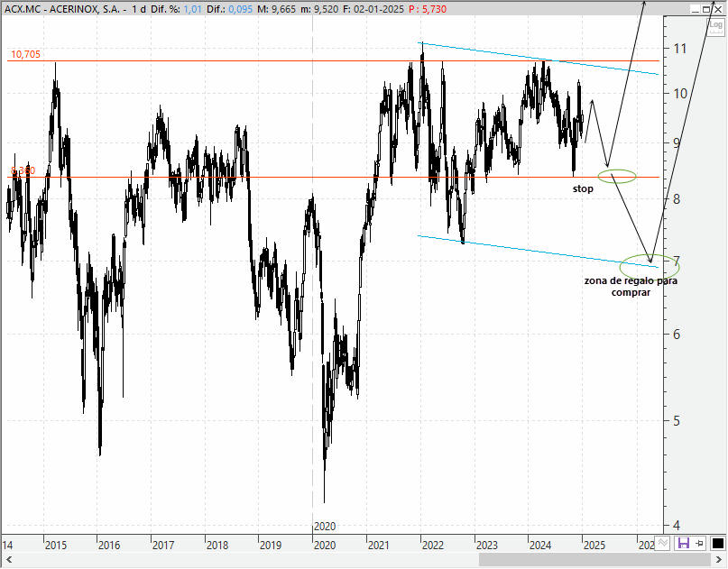Click price axis label 5

[x=677, y=421]
